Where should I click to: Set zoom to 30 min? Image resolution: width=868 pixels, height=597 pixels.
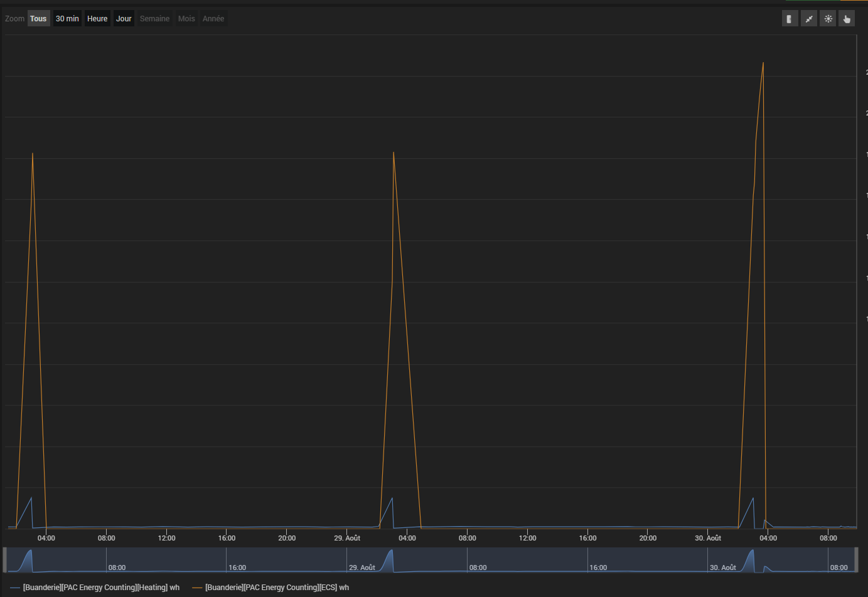click(67, 19)
